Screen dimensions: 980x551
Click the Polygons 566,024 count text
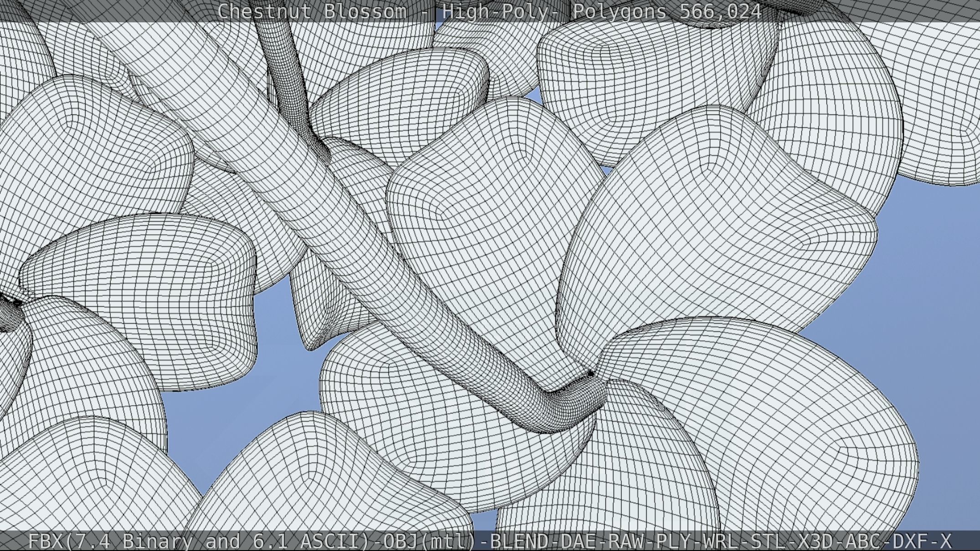coord(666,11)
